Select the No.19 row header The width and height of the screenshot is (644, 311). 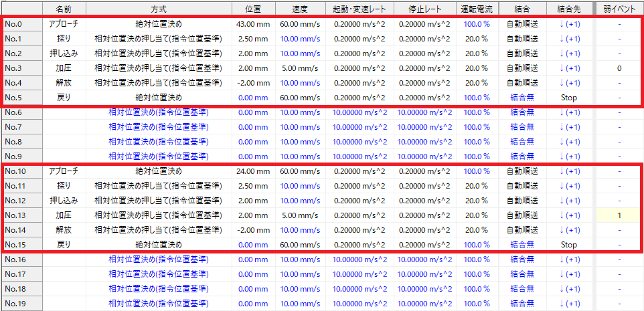21,304
